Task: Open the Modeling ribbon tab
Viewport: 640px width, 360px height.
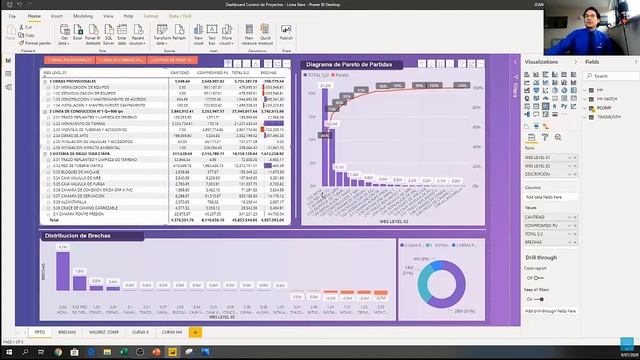Action: (x=83, y=16)
